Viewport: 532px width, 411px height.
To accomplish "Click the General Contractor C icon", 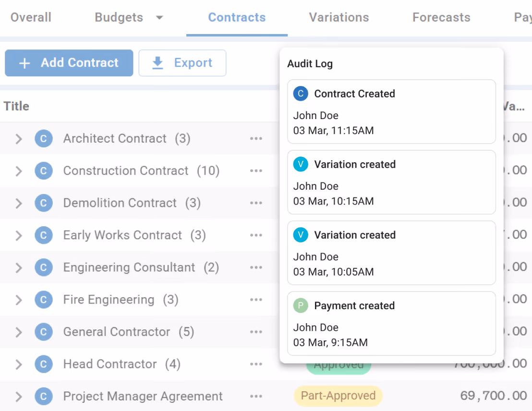I will point(43,332).
